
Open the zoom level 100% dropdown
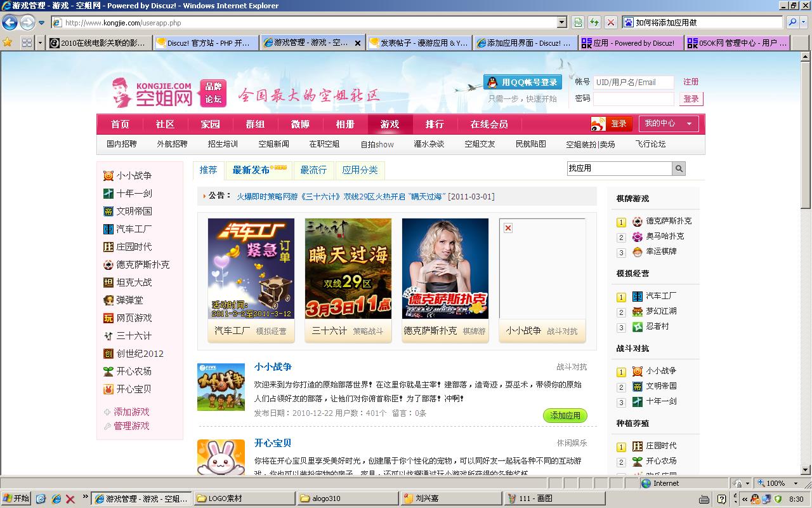tap(796, 483)
